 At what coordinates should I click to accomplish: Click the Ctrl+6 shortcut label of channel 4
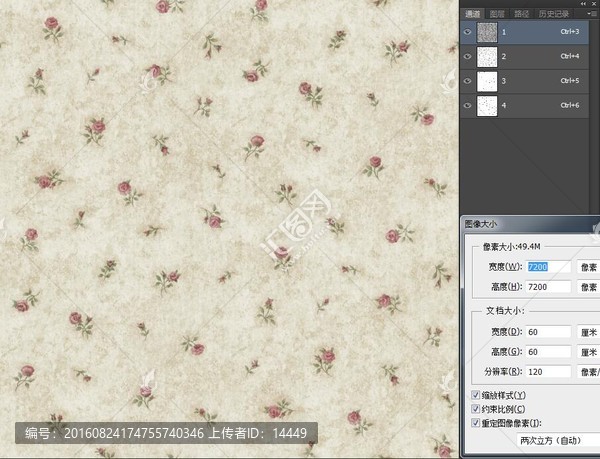point(570,106)
